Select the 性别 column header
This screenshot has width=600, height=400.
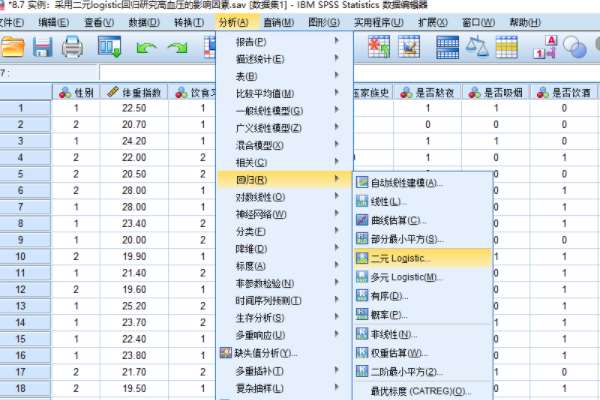click(x=76, y=92)
